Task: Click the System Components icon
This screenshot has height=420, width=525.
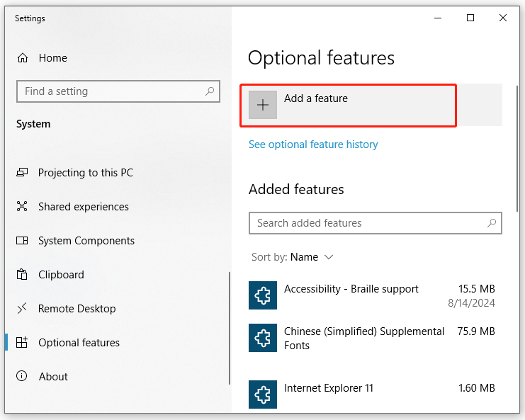Action: (23, 241)
